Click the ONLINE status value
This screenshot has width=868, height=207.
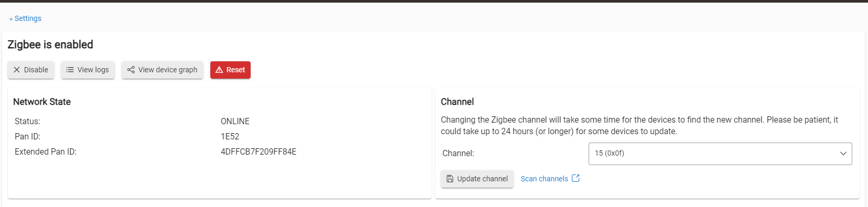[x=235, y=122]
